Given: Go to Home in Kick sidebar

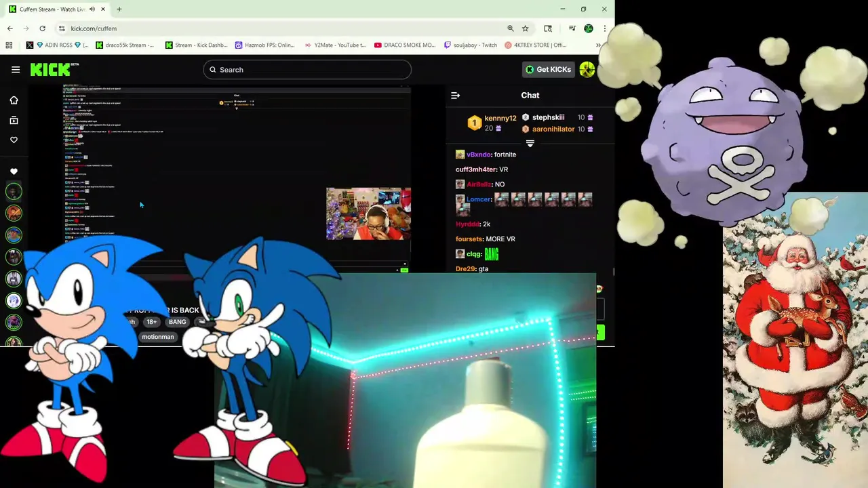Looking at the screenshot, I should tap(14, 100).
